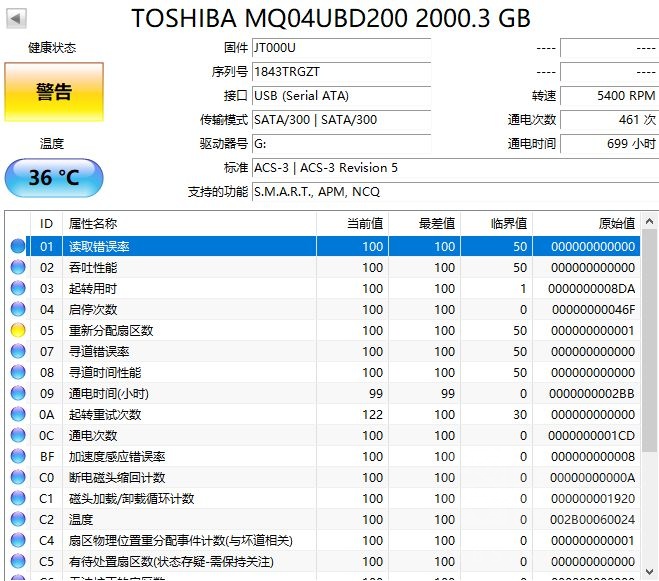The image size is (659, 581).
Task: Select the 断电磁头缩回计数 attribute row
Action: click(x=323, y=478)
